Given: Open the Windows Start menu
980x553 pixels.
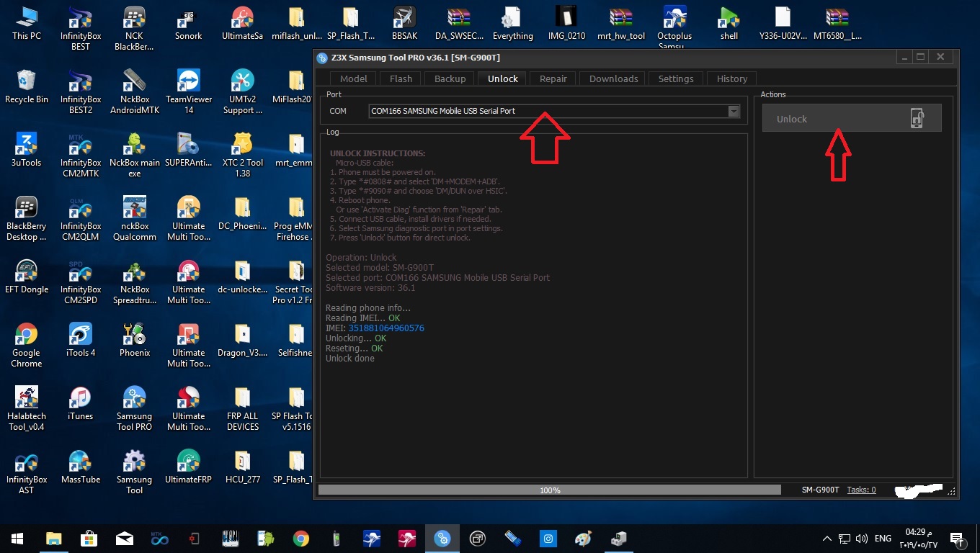Looking at the screenshot, I should point(17,538).
